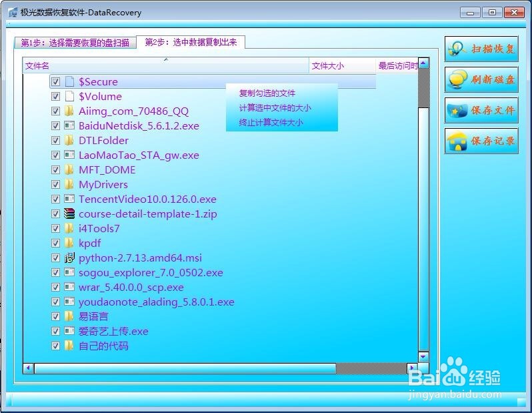Select the MyDrivers folder name
The image size is (532, 413).
[x=103, y=184]
